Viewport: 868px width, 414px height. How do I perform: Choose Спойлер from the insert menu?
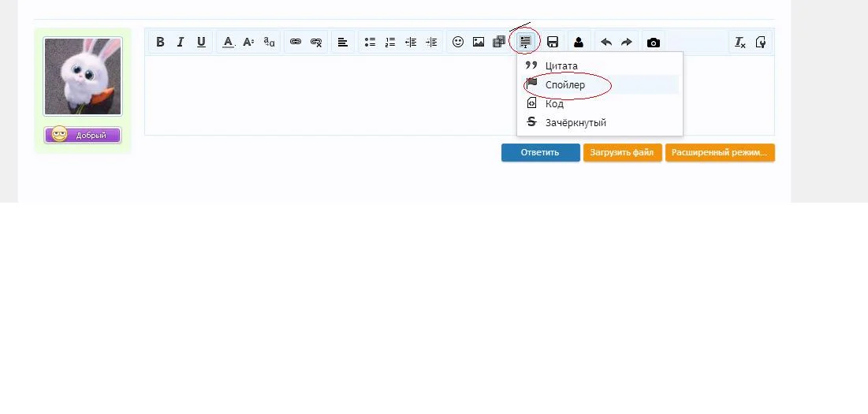coord(599,84)
